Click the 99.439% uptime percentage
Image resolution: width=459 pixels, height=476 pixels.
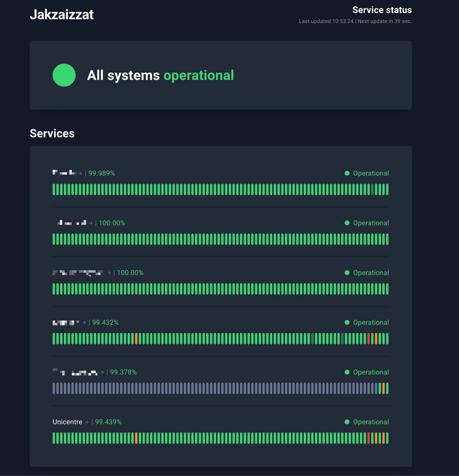tap(108, 422)
